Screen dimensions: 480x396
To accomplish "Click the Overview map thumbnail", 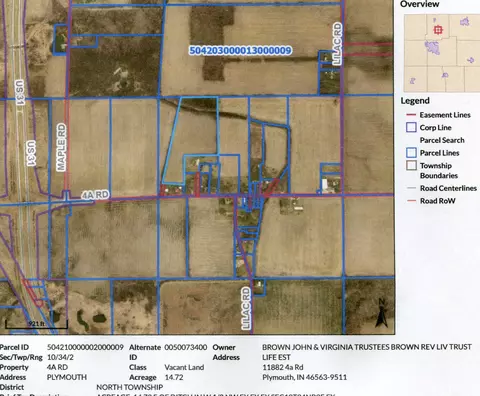I will pos(442,53).
